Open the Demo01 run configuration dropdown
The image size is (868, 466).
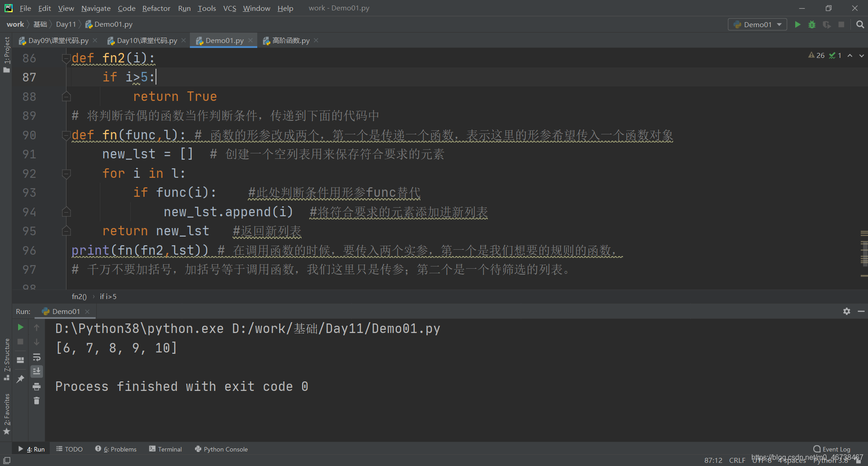click(757, 24)
